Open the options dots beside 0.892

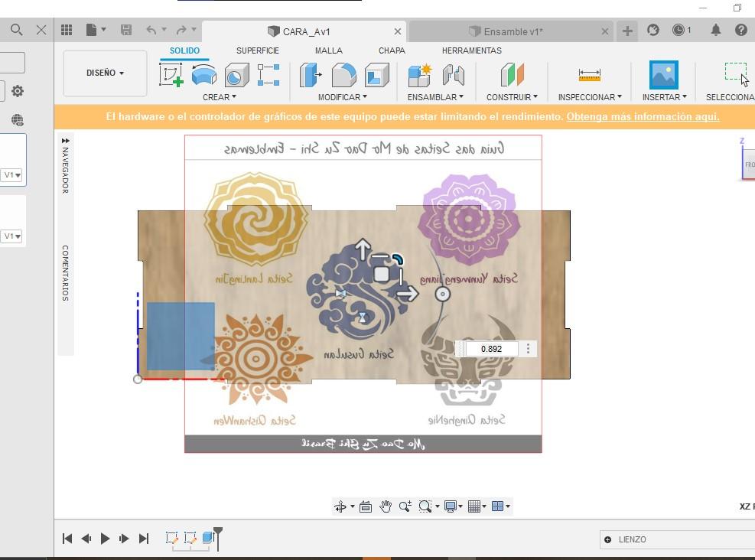tap(529, 349)
